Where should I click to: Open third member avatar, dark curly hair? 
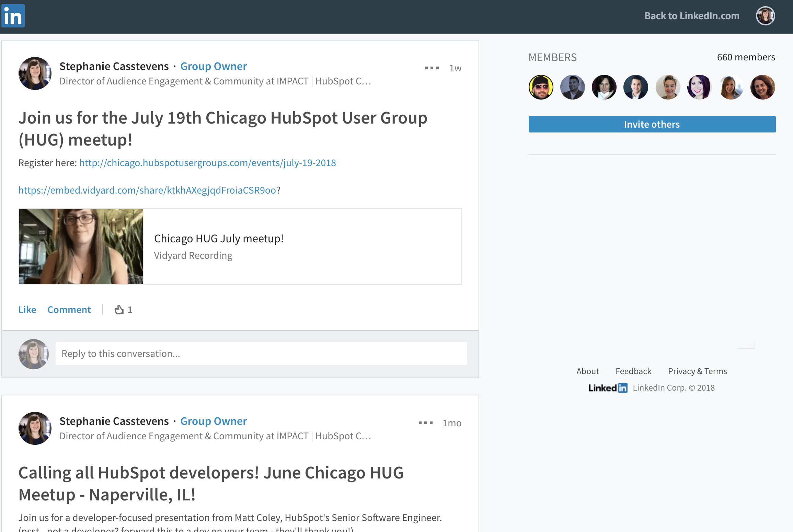pyautogui.click(x=604, y=87)
